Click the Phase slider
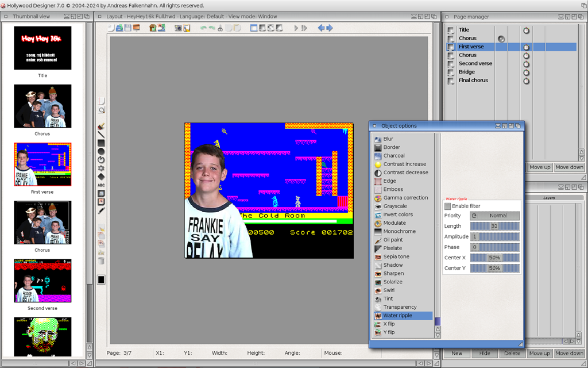Image resolution: width=588 pixels, height=368 pixels. [x=494, y=247]
